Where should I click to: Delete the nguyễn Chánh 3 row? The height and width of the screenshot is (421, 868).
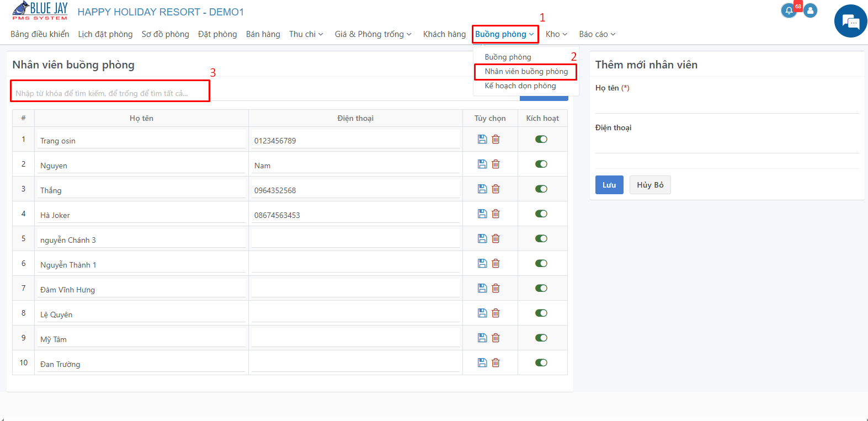click(x=496, y=238)
